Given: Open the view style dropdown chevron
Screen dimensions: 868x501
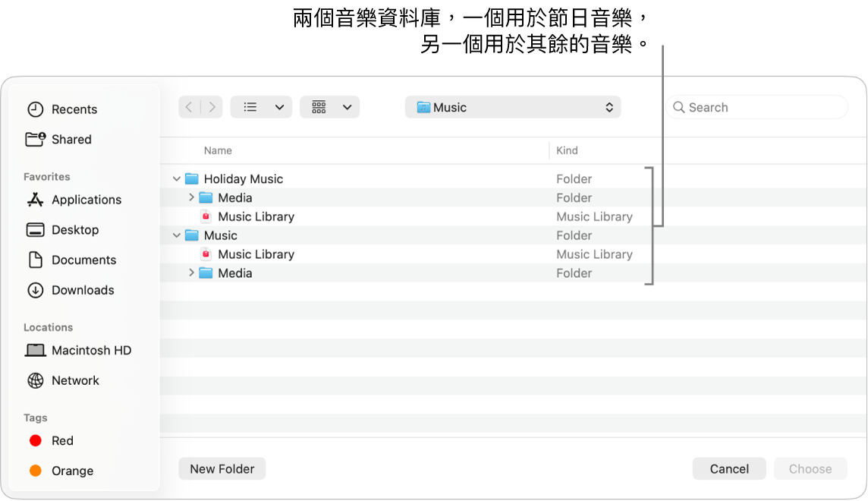Looking at the screenshot, I should [x=279, y=107].
